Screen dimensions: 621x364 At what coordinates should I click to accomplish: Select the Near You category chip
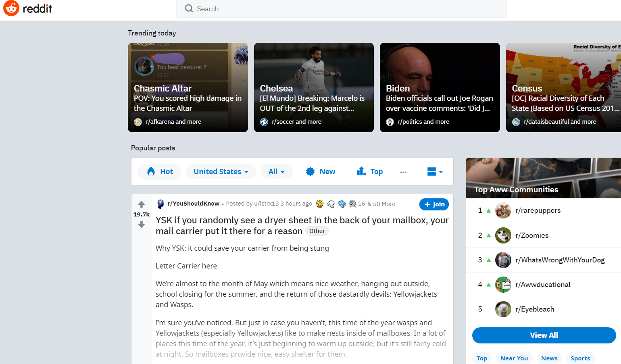pyautogui.click(x=514, y=358)
